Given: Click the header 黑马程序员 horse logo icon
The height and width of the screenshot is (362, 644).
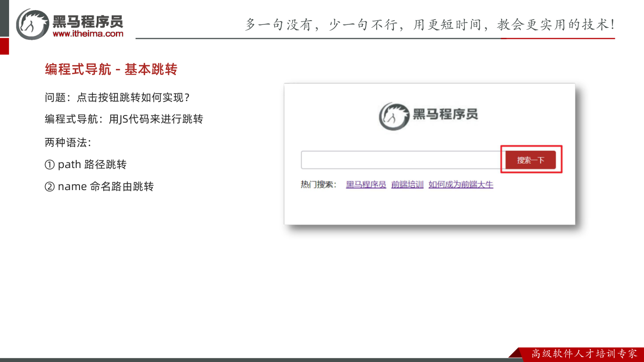Looking at the screenshot, I should point(33,23).
